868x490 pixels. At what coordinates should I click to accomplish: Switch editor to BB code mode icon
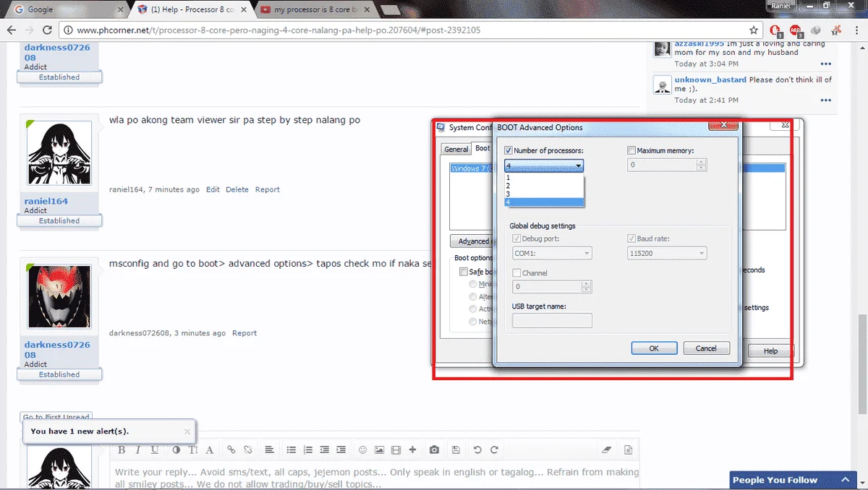pyautogui.click(x=629, y=450)
